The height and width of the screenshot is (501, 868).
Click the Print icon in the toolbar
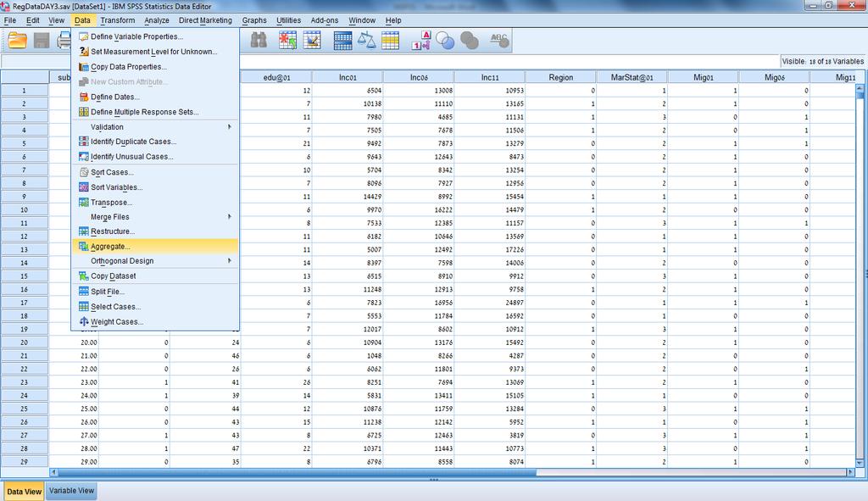click(x=64, y=41)
